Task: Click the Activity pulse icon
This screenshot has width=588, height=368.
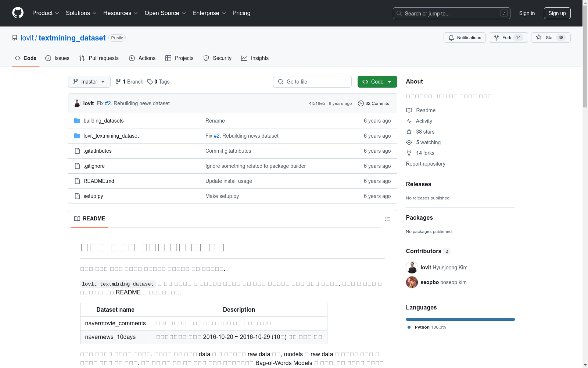Action: click(x=409, y=121)
